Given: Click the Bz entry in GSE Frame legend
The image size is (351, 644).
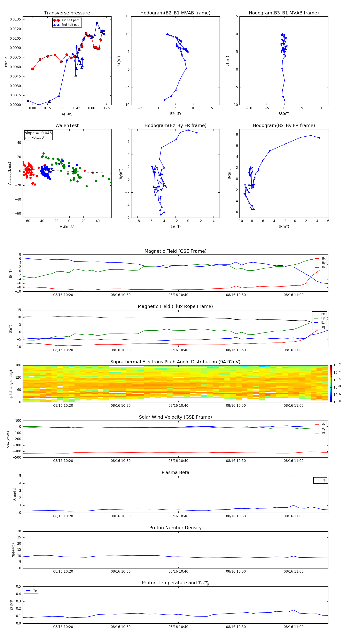Looking at the screenshot, I should pyautogui.click(x=320, y=267).
